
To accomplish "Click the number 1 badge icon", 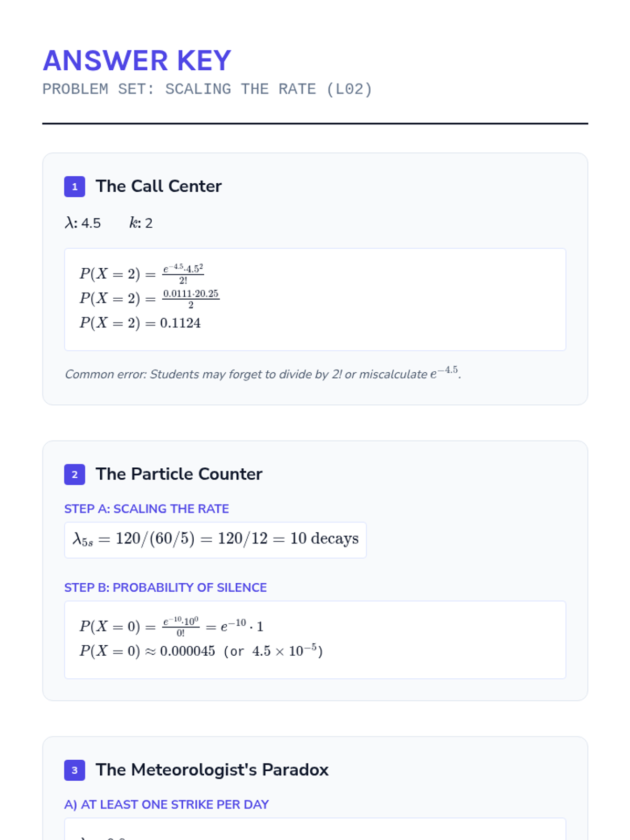I will coord(75,187).
